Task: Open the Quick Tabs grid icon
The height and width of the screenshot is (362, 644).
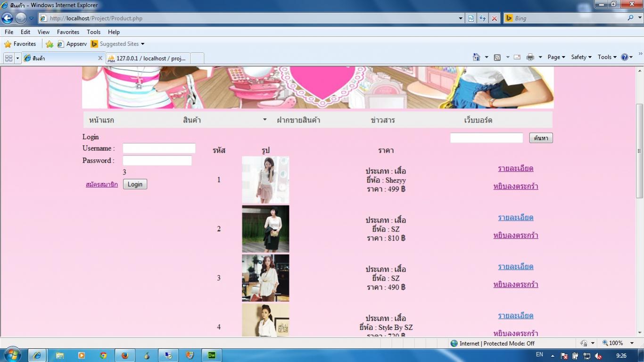Action: 8,58
